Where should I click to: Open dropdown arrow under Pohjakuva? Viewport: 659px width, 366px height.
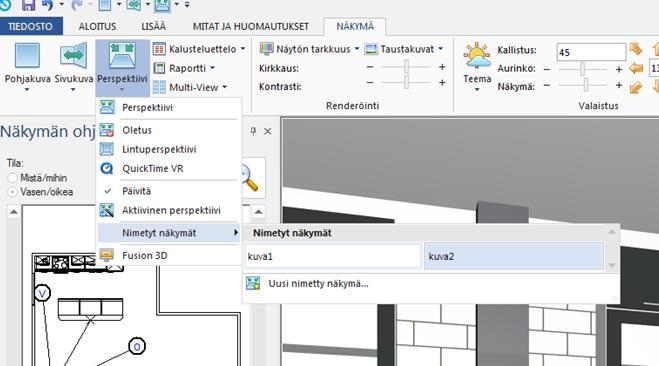(x=27, y=89)
